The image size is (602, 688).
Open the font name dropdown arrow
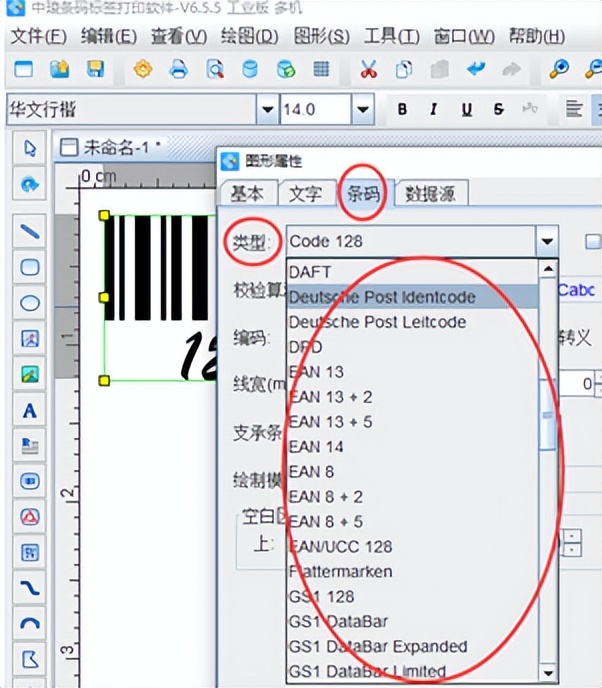tap(268, 109)
